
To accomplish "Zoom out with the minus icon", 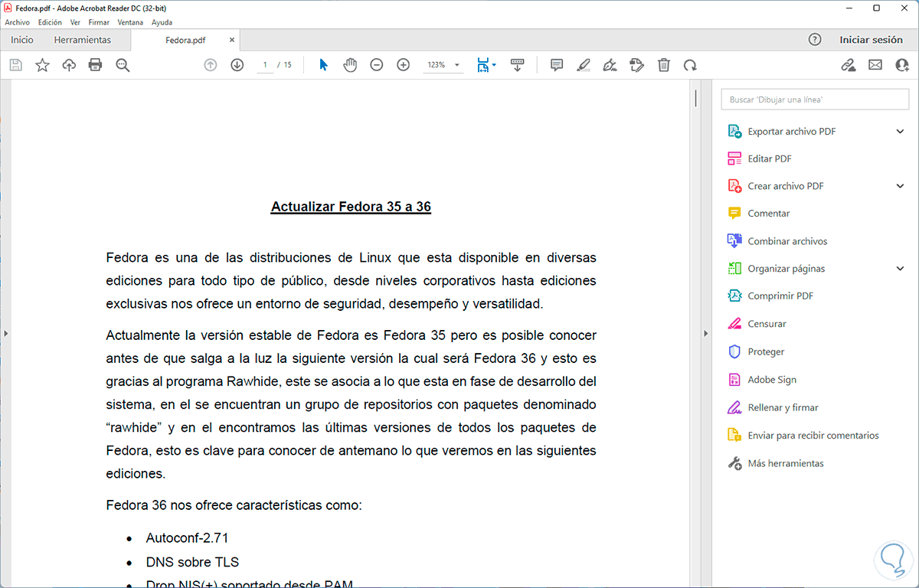I will click(x=377, y=65).
